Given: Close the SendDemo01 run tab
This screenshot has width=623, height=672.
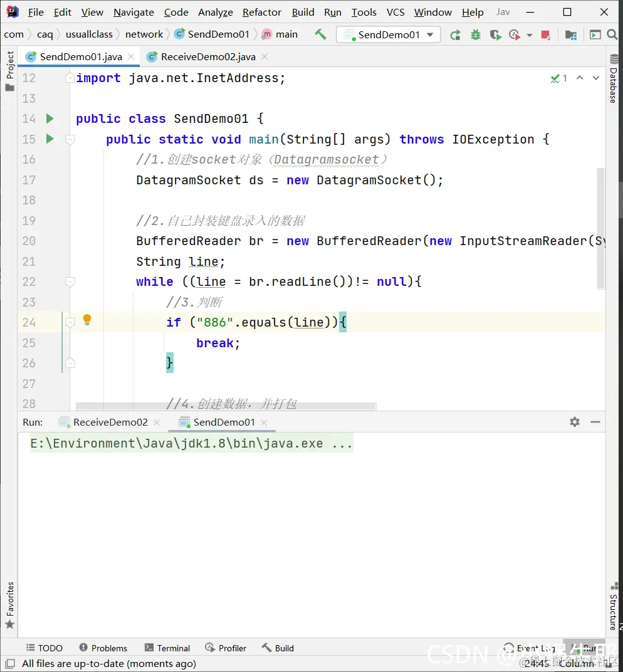Looking at the screenshot, I should [264, 423].
